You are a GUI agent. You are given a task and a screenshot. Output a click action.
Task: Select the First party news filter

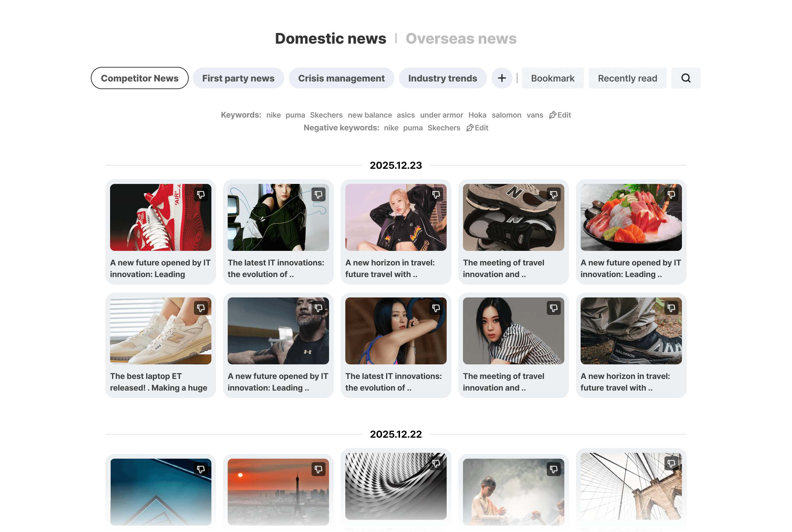click(x=238, y=78)
